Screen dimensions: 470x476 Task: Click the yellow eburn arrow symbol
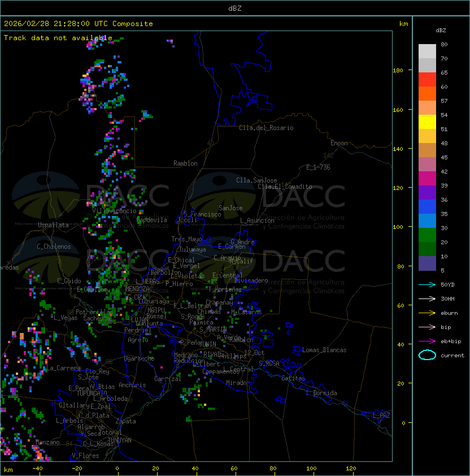[427, 313]
